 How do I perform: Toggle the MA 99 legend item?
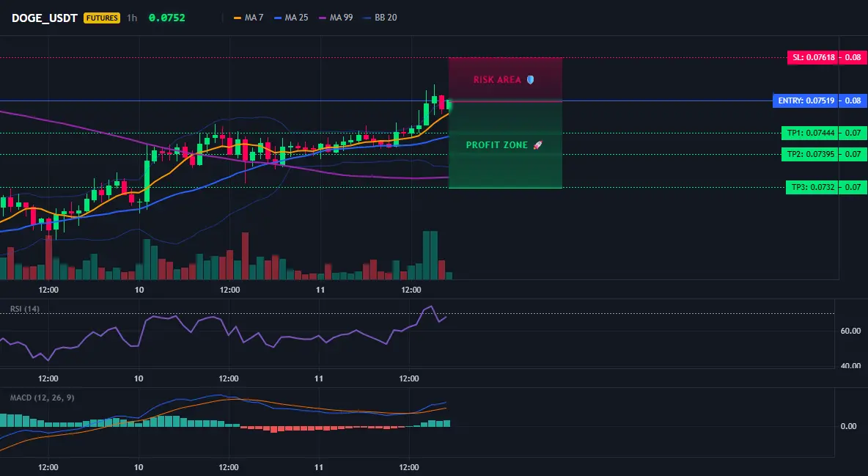tap(336, 18)
